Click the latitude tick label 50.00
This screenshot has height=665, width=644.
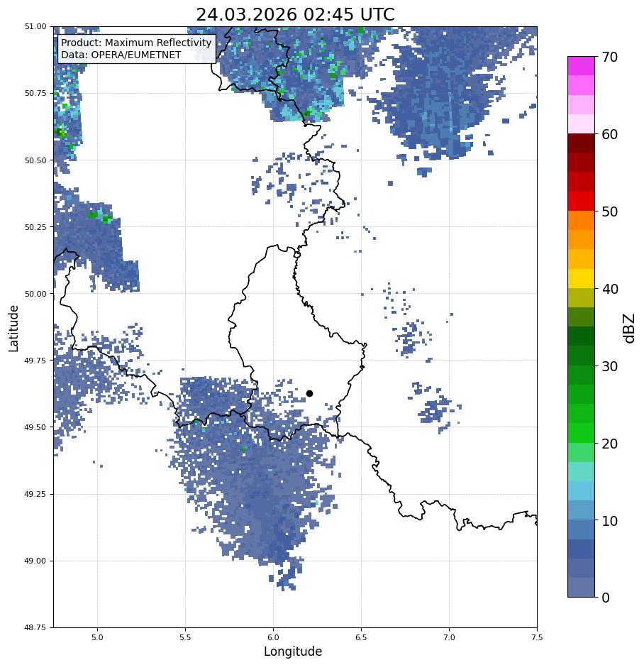point(35,294)
